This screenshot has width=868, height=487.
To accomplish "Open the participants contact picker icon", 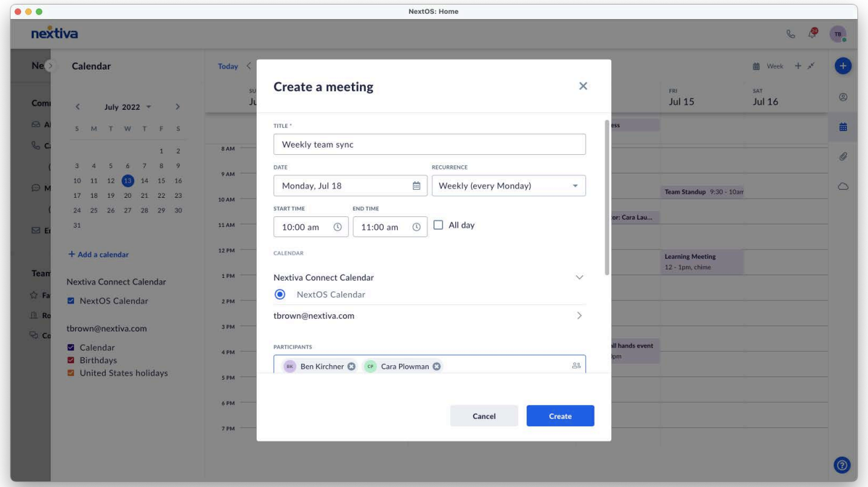I will [576, 366].
